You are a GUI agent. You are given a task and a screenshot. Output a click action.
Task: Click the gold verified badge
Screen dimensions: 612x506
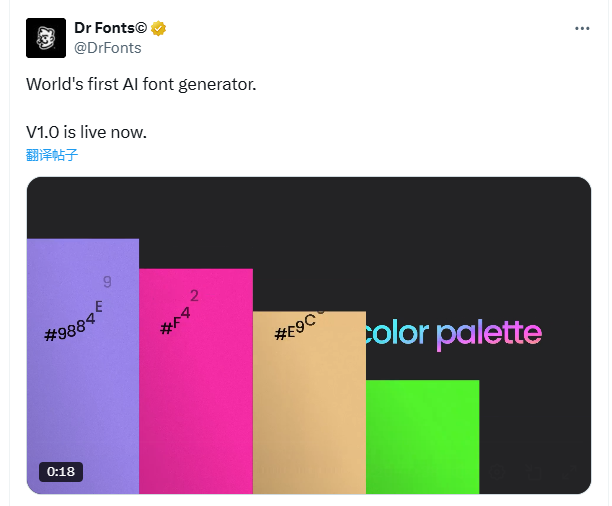click(159, 27)
